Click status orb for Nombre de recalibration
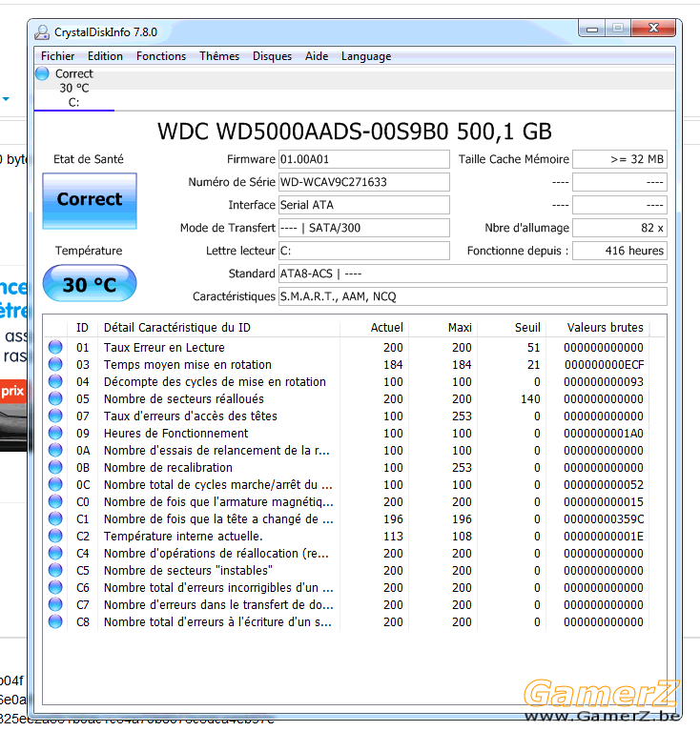The width and height of the screenshot is (700, 731). (x=55, y=467)
